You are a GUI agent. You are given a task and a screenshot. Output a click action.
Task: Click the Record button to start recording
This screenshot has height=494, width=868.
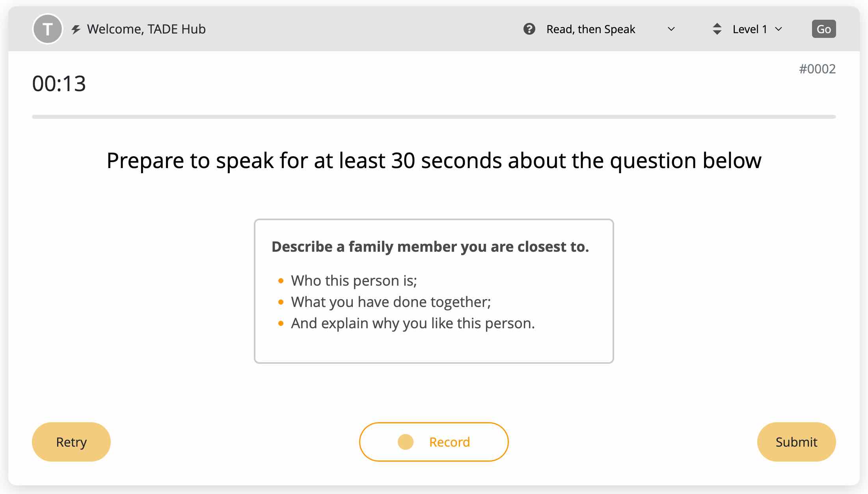[433, 442]
